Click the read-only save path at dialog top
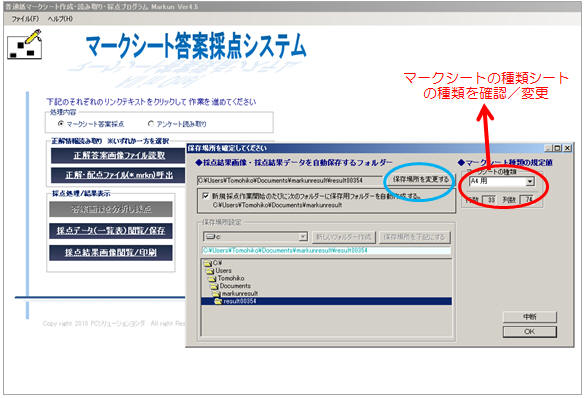The width and height of the screenshot is (585, 398). pos(290,180)
